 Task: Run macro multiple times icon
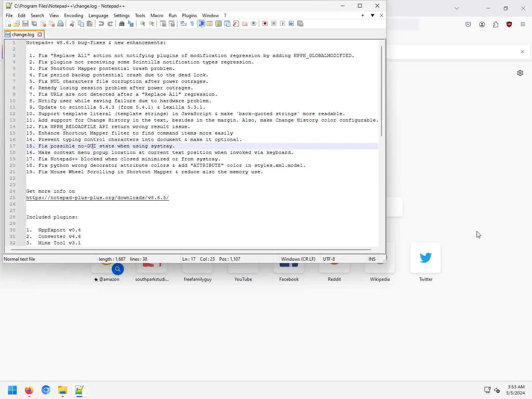click(x=291, y=24)
